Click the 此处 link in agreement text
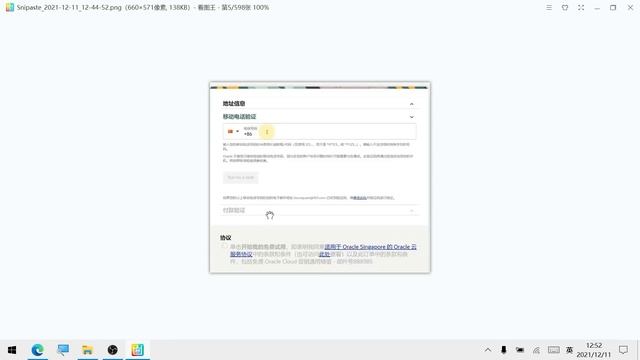Viewport: 640px width, 360px height. pyautogui.click(x=324, y=254)
